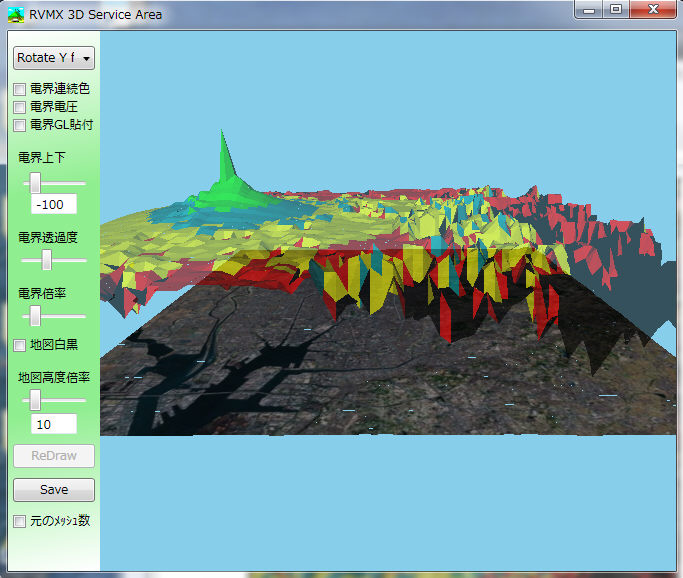
Task: Click the 地図高度倍率 slider handle
Action: pos(35,400)
